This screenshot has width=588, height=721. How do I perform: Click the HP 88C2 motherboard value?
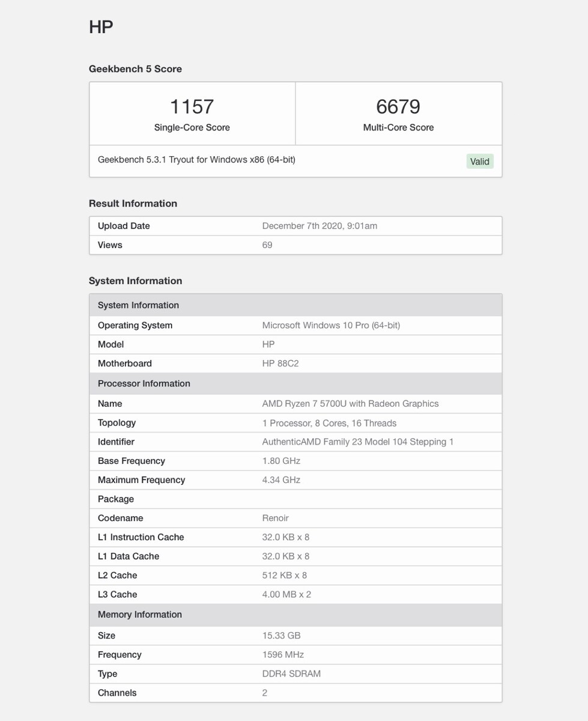click(x=280, y=364)
